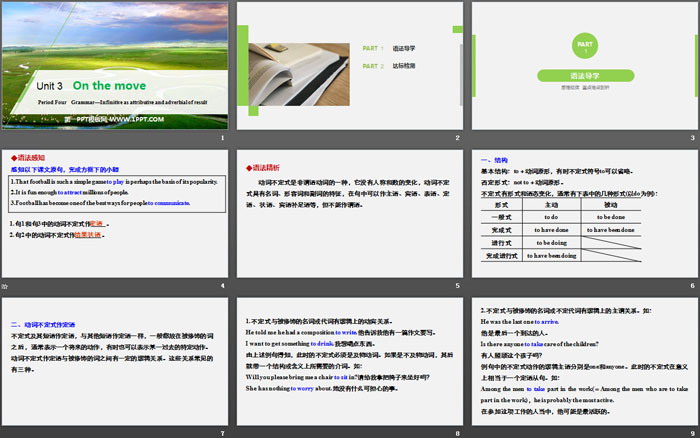This screenshot has width=700, height=438.
Task: Select slide 1 titled On the move
Action: tap(115, 66)
